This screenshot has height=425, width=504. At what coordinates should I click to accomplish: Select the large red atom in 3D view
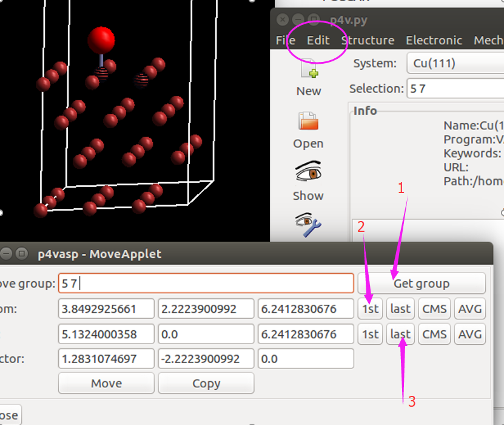pyautogui.click(x=101, y=40)
